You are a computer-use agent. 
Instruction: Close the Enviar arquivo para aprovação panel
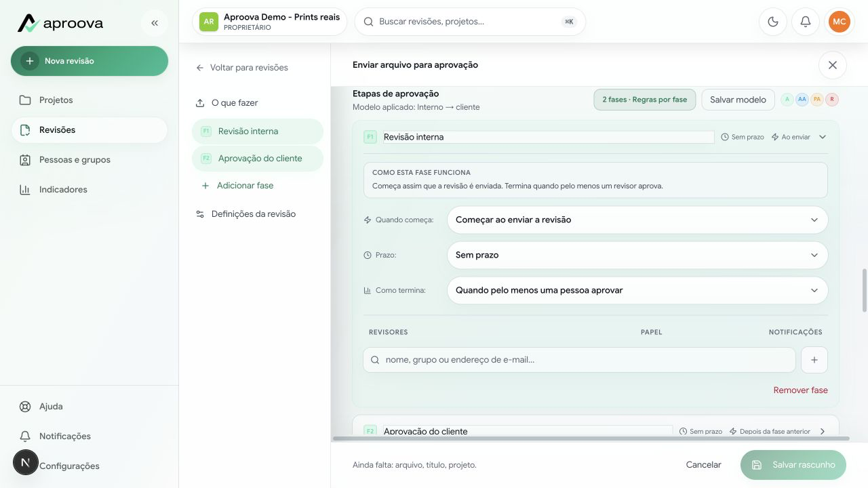[833, 65]
